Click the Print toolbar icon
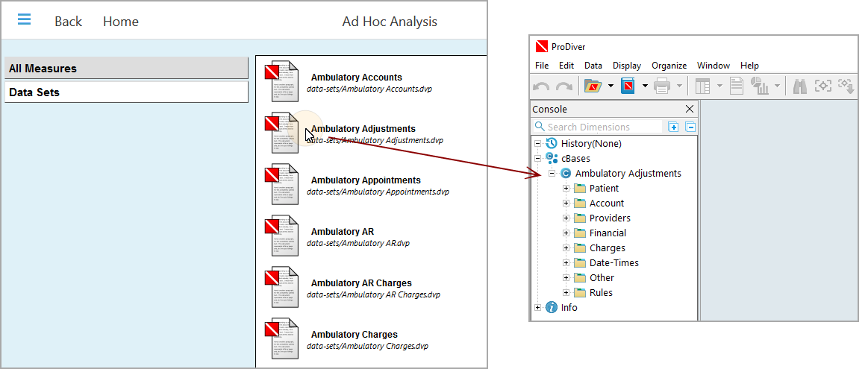868x369 pixels. (662, 86)
